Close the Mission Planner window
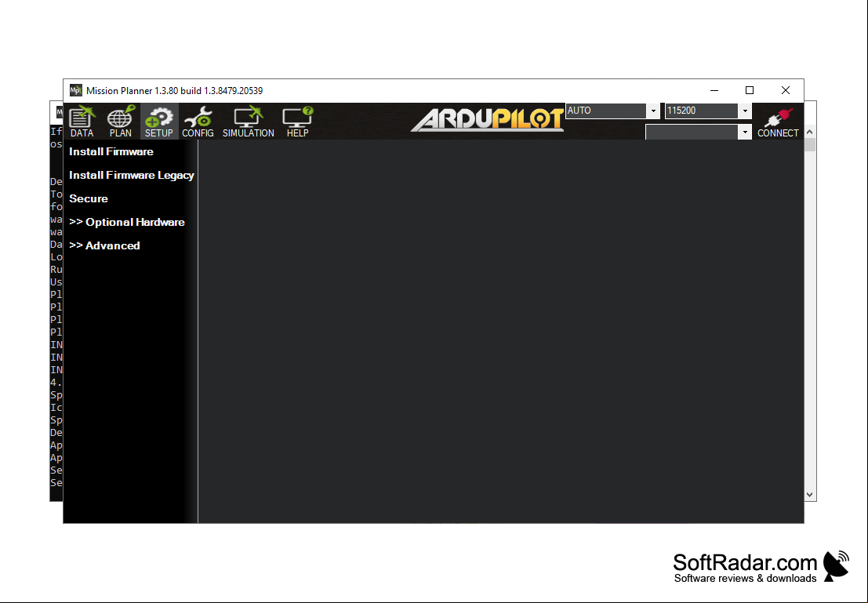868x603 pixels. [x=786, y=90]
